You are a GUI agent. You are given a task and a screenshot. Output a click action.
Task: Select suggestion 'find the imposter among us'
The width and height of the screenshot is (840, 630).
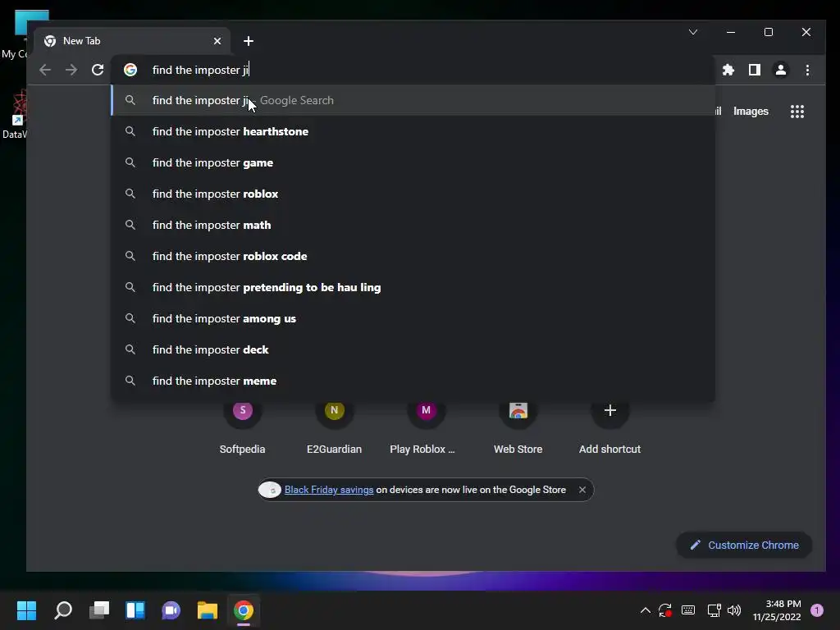(413, 318)
